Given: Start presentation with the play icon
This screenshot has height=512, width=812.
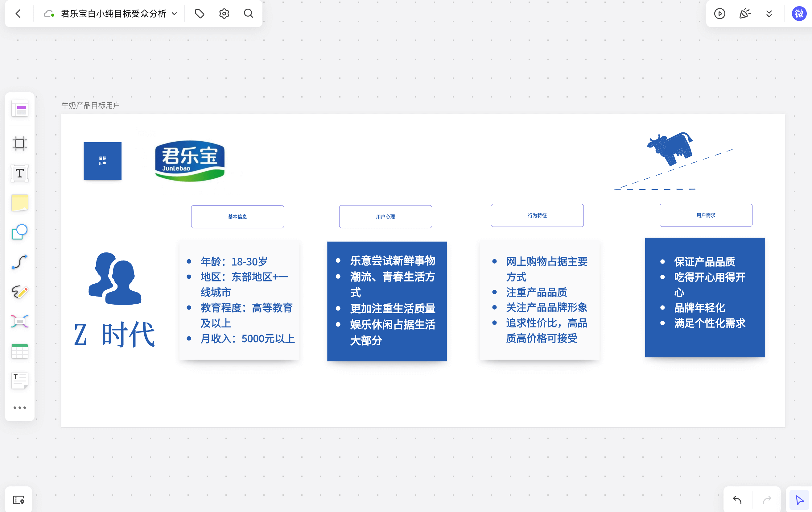Looking at the screenshot, I should pyautogui.click(x=719, y=14).
